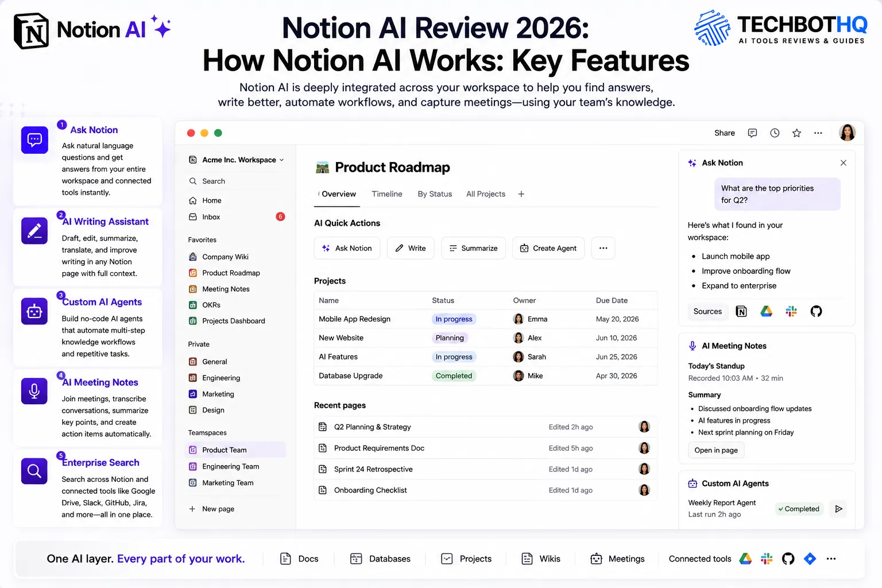Click the Planning status of New Website
This screenshot has width=882, height=588.
click(450, 338)
